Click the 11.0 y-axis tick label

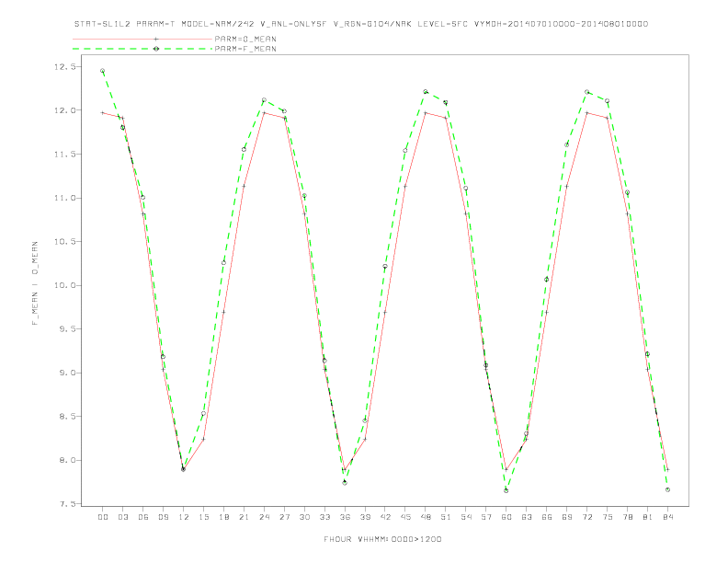tap(63, 198)
